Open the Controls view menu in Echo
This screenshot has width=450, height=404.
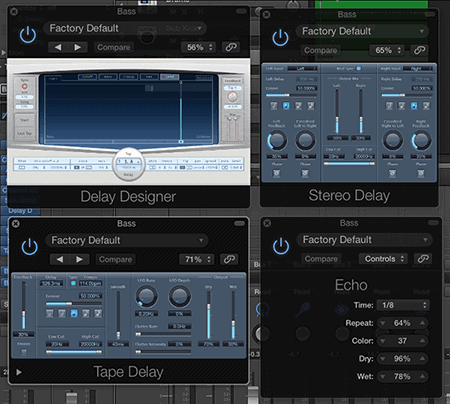383,259
